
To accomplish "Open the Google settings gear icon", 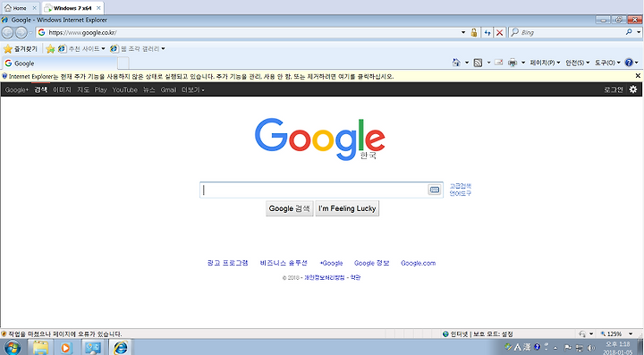I will tap(633, 89).
